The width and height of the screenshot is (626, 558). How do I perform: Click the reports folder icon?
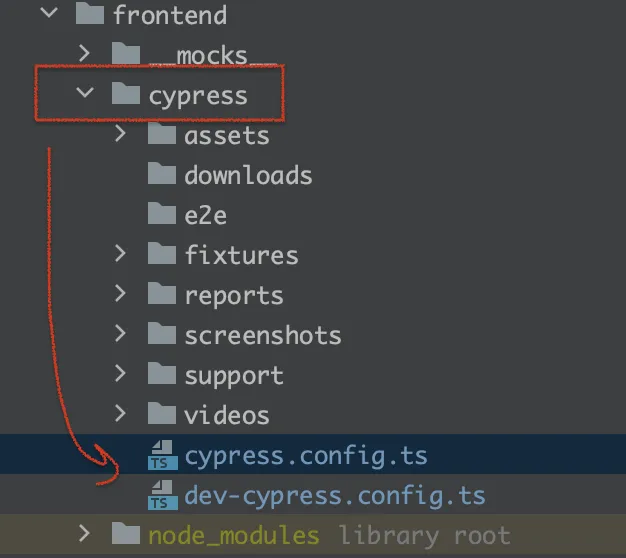point(162,293)
